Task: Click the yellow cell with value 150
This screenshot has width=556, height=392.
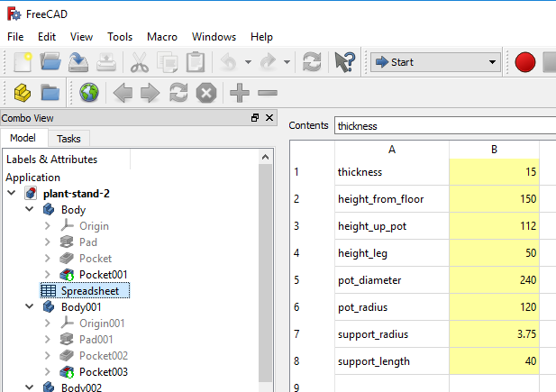Action: [495, 199]
